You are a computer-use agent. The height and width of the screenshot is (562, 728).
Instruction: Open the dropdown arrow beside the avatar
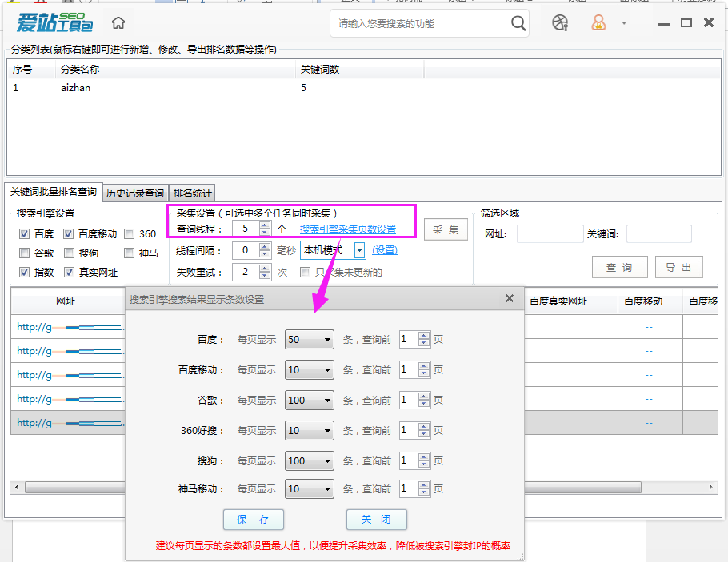[x=622, y=23]
